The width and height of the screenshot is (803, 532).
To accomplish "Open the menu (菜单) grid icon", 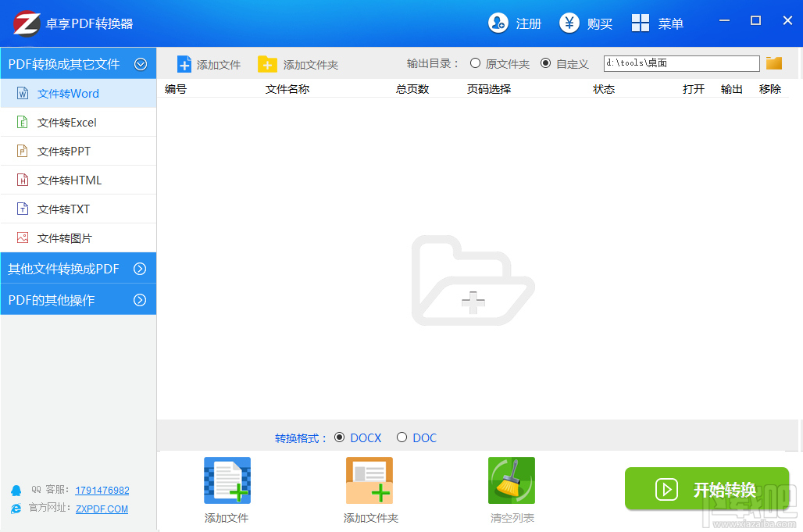I will [x=641, y=23].
